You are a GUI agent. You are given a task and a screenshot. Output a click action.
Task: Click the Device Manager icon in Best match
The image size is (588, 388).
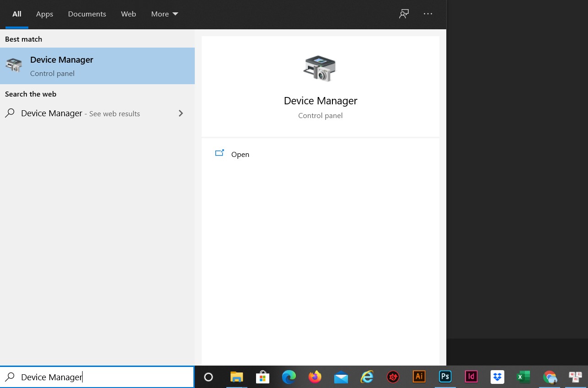14,65
